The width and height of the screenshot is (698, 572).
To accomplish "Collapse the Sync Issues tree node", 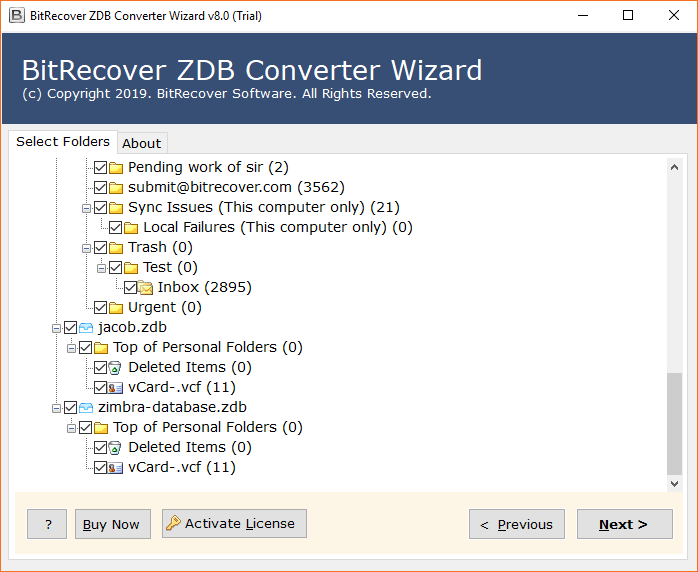I will [x=86, y=208].
